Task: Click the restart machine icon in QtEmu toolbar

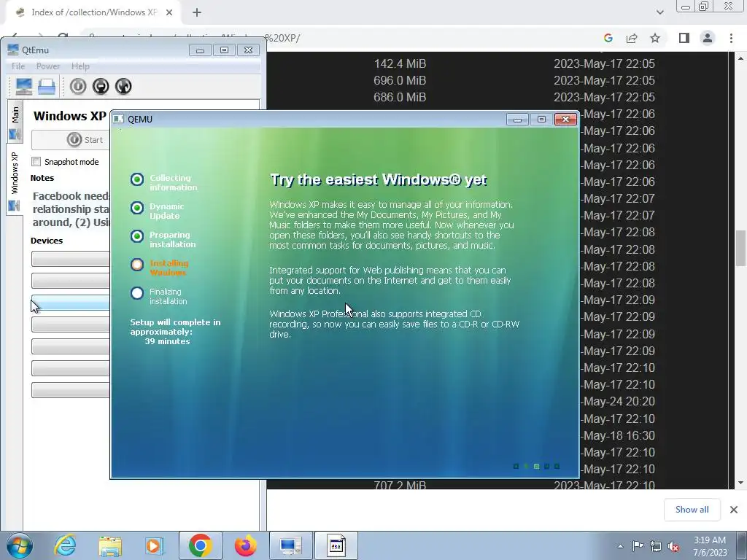Action: tap(123, 86)
